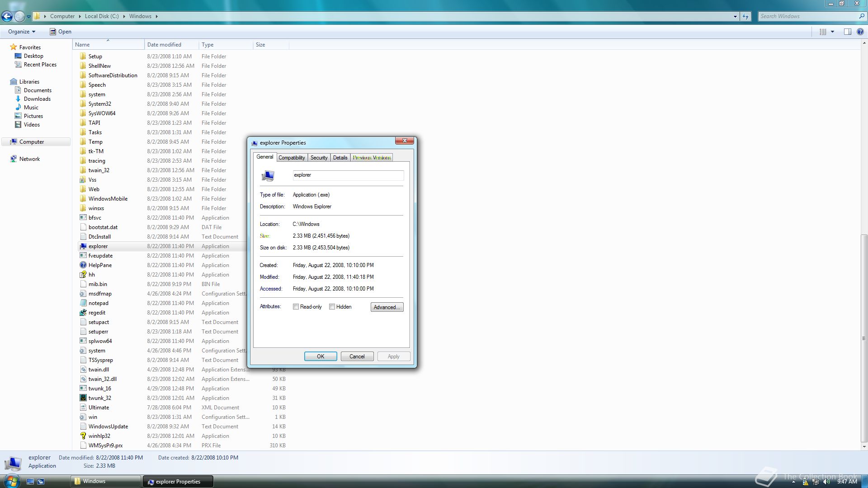Click the refresh icon beside address bar
This screenshot has height=488, width=868.
745,16
